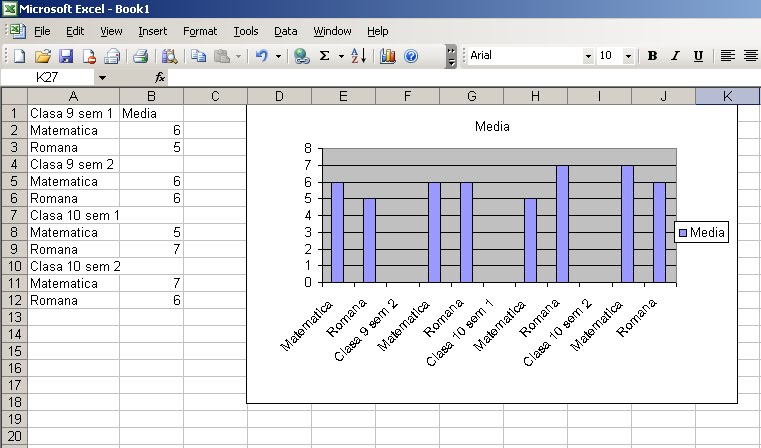
Task: Click the Select All corner button
Action: pyautogui.click(x=14, y=96)
